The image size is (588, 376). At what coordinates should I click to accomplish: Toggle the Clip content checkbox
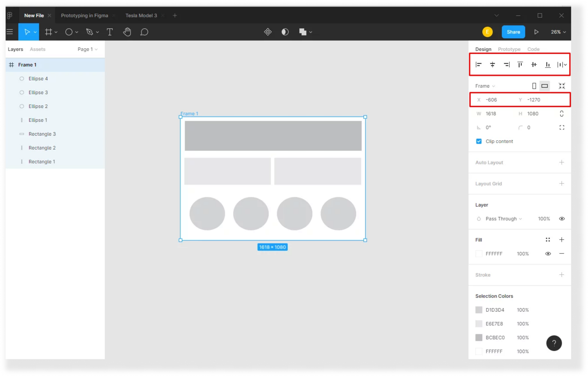click(x=479, y=141)
